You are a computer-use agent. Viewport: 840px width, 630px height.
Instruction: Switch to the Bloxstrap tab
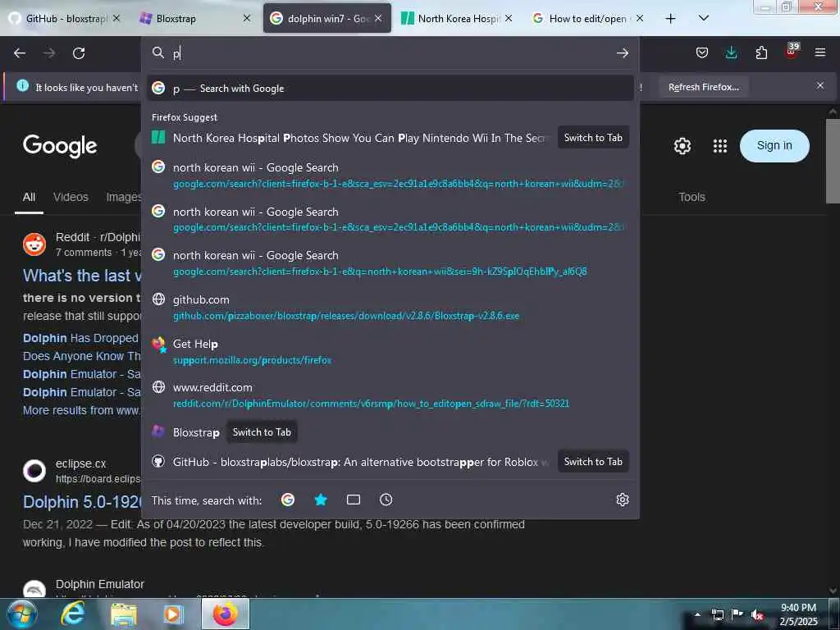pyautogui.click(x=188, y=19)
